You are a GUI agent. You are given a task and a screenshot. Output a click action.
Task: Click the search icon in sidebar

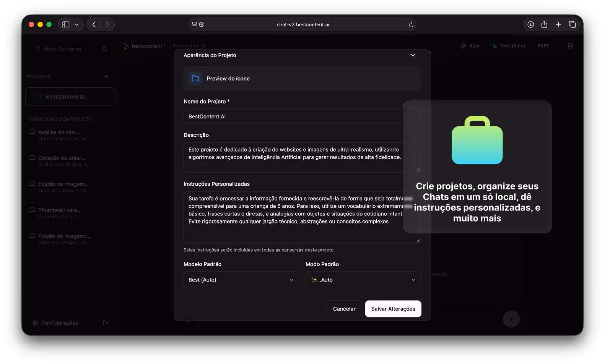tap(104, 49)
